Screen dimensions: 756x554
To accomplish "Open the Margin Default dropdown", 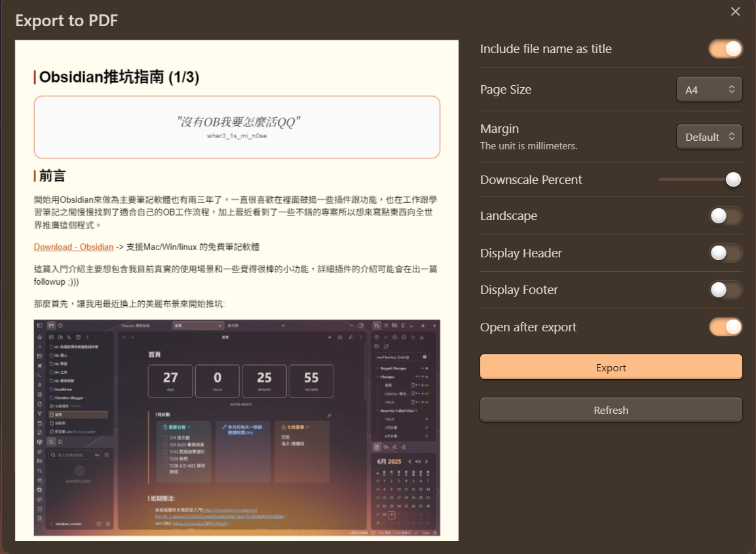I will point(709,137).
